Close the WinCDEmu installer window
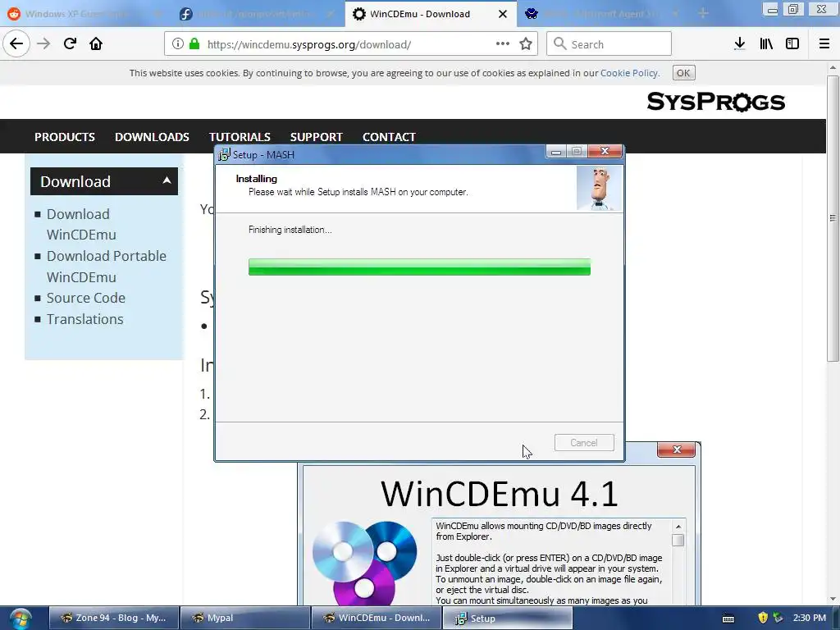Image resolution: width=840 pixels, height=630 pixels. pos(677,450)
